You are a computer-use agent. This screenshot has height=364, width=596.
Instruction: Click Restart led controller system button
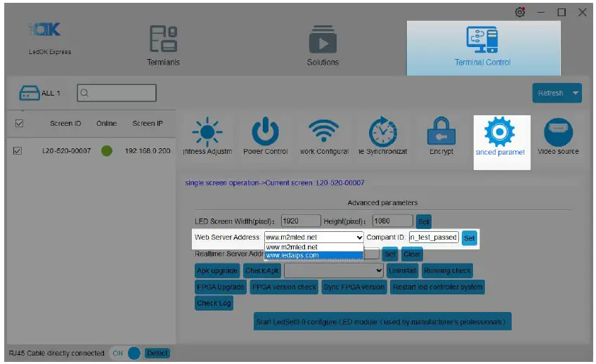(x=437, y=287)
